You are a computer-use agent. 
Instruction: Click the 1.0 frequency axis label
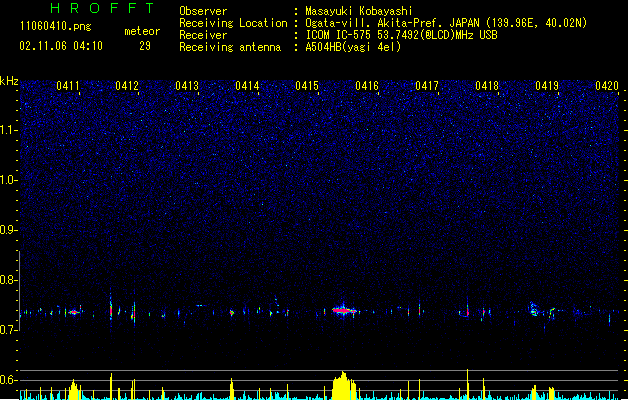click(9, 180)
